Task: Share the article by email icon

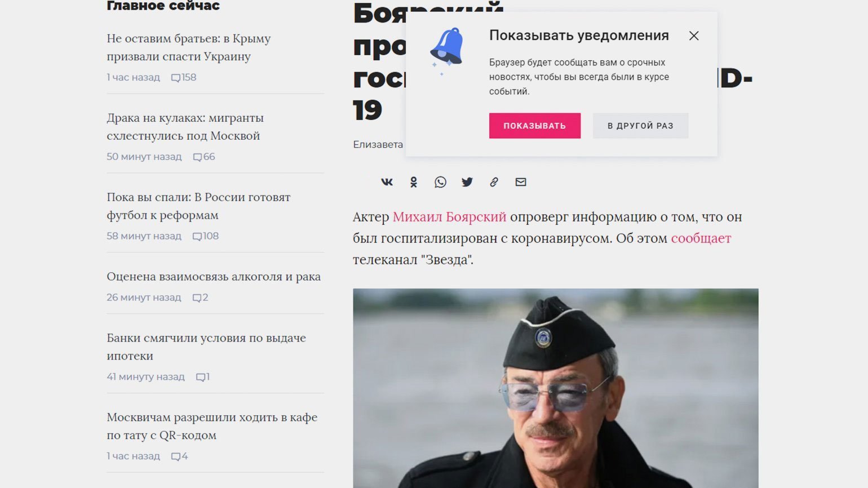Action: click(x=521, y=182)
